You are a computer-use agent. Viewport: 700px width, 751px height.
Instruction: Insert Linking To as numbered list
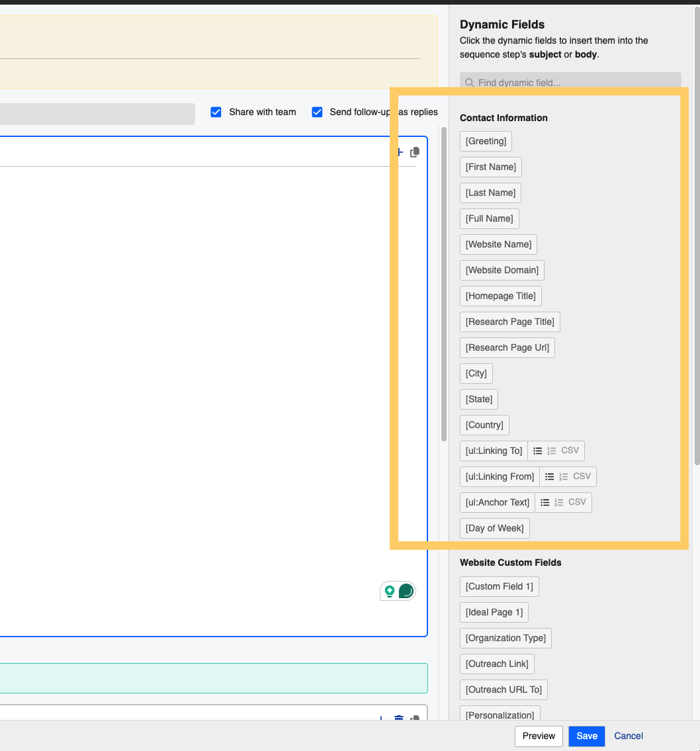click(552, 451)
